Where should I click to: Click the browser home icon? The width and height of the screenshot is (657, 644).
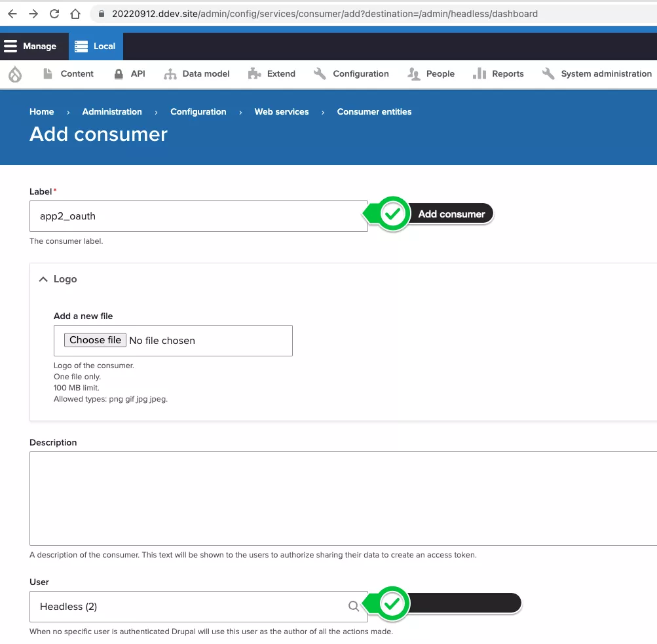click(x=75, y=13)
